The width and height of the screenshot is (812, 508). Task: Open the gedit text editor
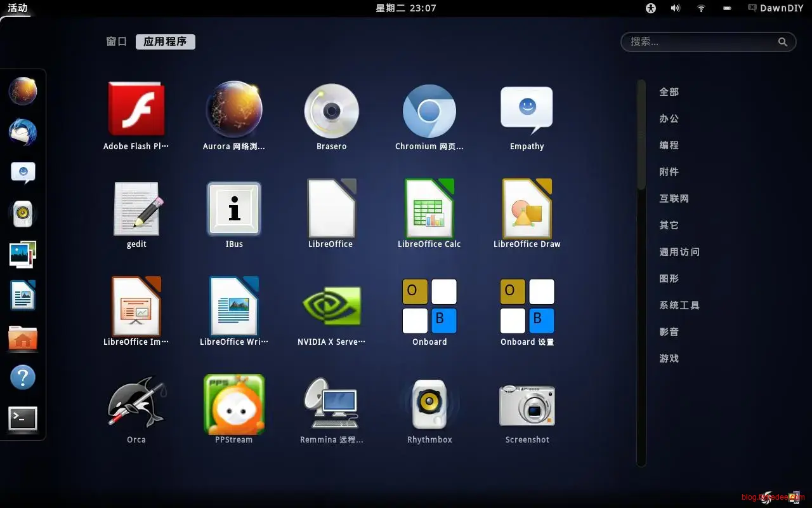point(136,208)
